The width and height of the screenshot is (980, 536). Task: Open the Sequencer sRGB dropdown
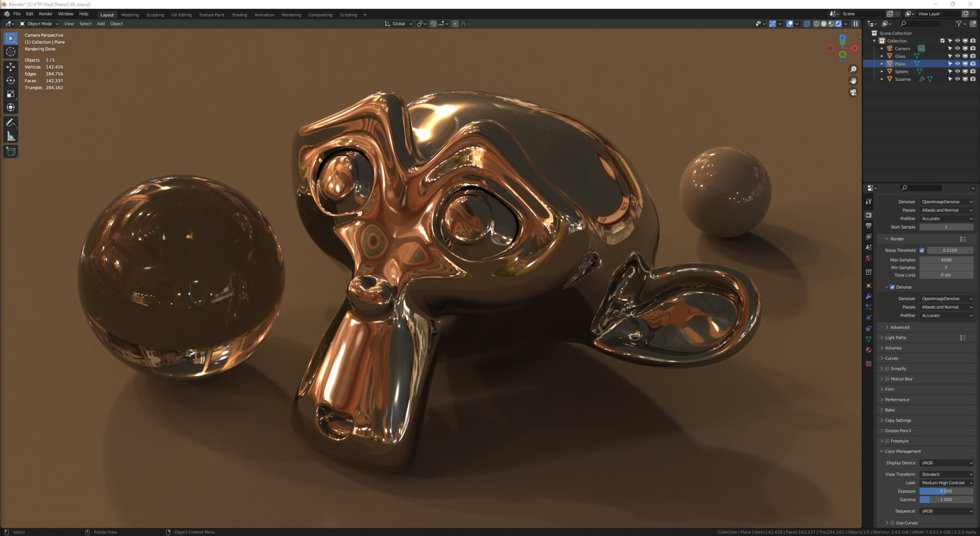point(946,511)
